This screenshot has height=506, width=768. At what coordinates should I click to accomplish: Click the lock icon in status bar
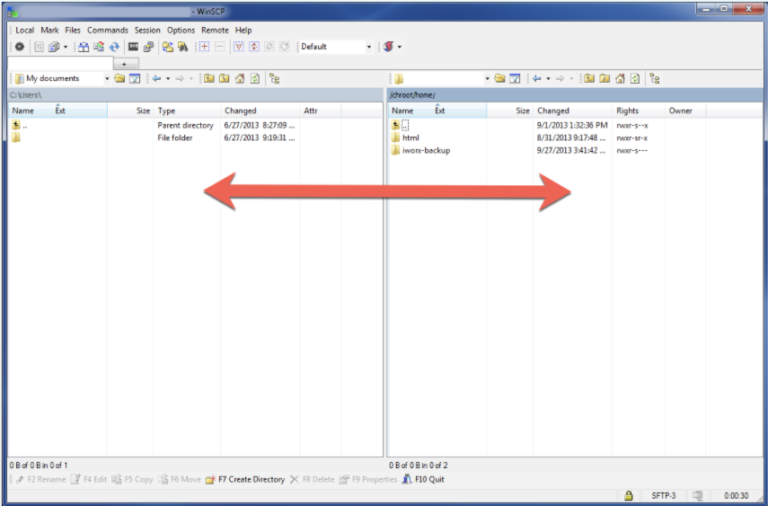click(x=628, y=494)
